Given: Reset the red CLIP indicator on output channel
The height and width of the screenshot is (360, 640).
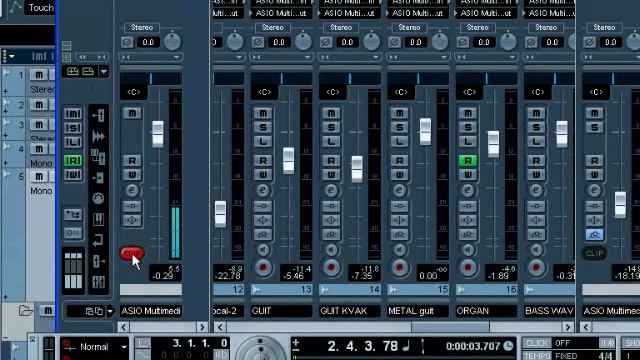Looking at the screenshot, I should [132, 253].
